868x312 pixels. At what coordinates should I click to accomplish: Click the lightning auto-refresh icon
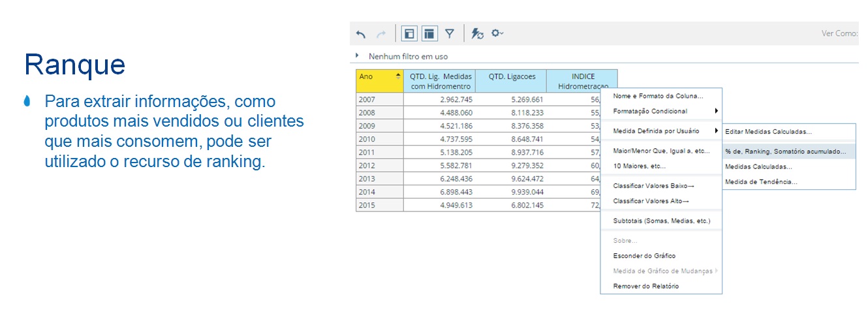coord(477,34)
